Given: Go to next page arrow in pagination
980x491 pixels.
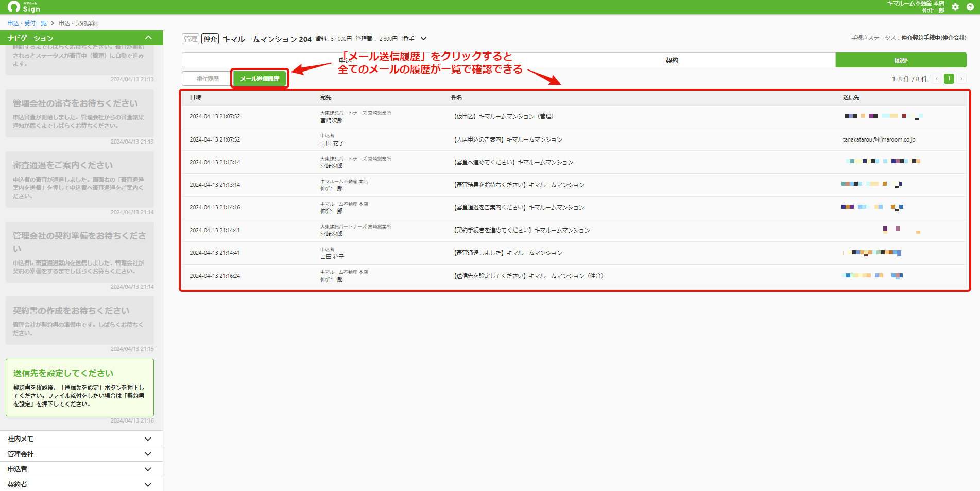Looking at the screenshot, I should point(961,79).
